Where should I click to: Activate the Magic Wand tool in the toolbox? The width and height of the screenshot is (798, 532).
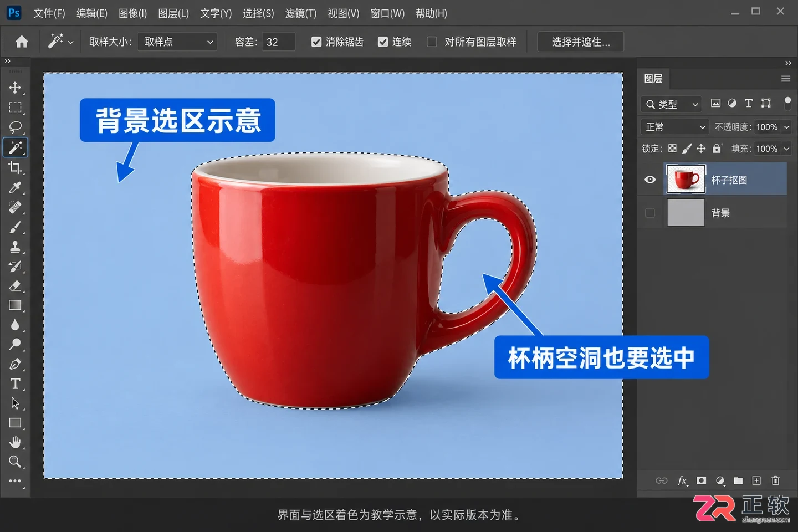(x=15, y=147)
